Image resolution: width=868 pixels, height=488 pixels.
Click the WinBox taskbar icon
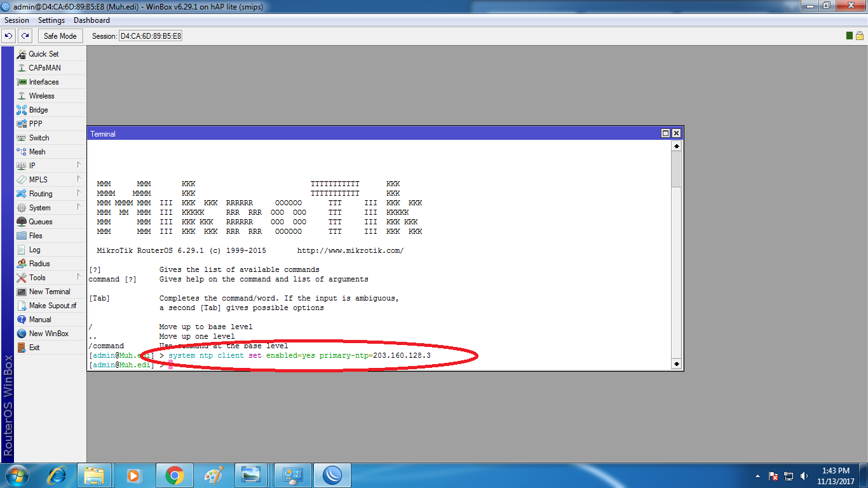[332, 475]
